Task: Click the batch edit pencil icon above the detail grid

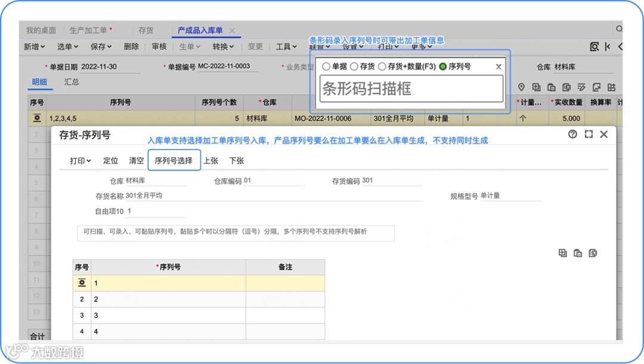Action: coord(581,87)
